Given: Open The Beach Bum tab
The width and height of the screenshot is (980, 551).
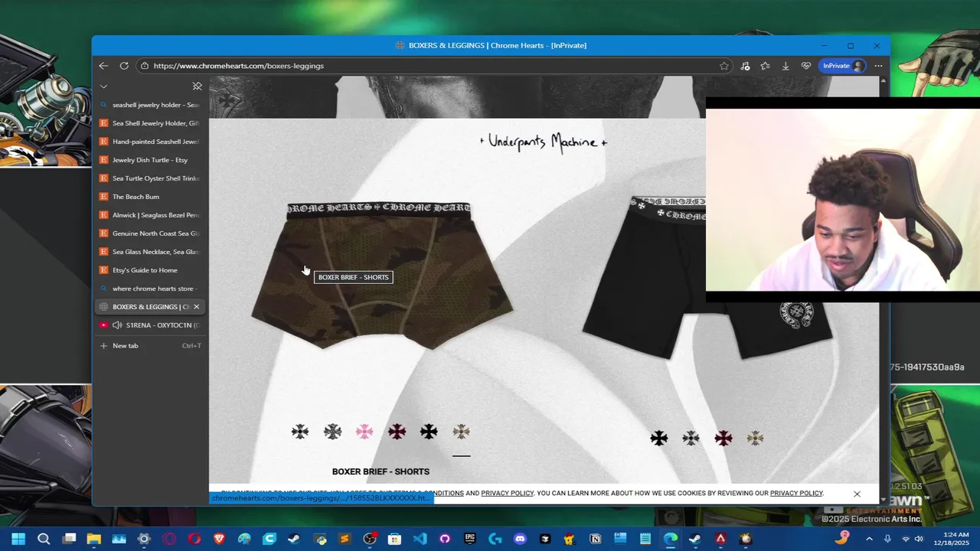Looking at the screenshot, I should (x=150, y=197).
